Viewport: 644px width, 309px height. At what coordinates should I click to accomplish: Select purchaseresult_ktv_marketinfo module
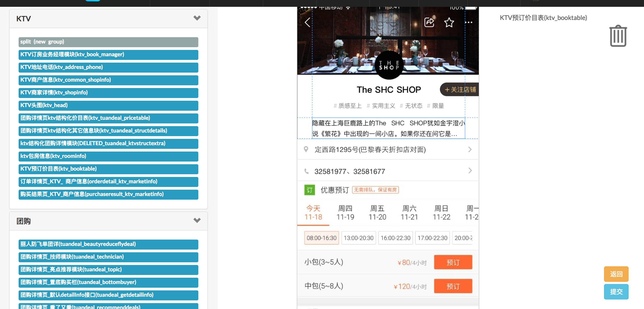pyautogui.click(x=108, y=194)
